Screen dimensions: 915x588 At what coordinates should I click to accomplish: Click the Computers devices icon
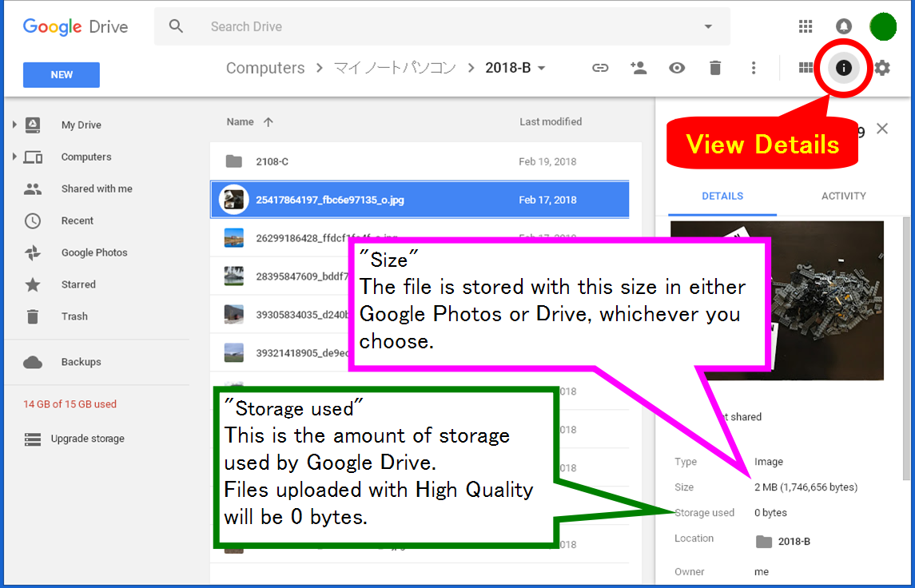click(33, 157)
